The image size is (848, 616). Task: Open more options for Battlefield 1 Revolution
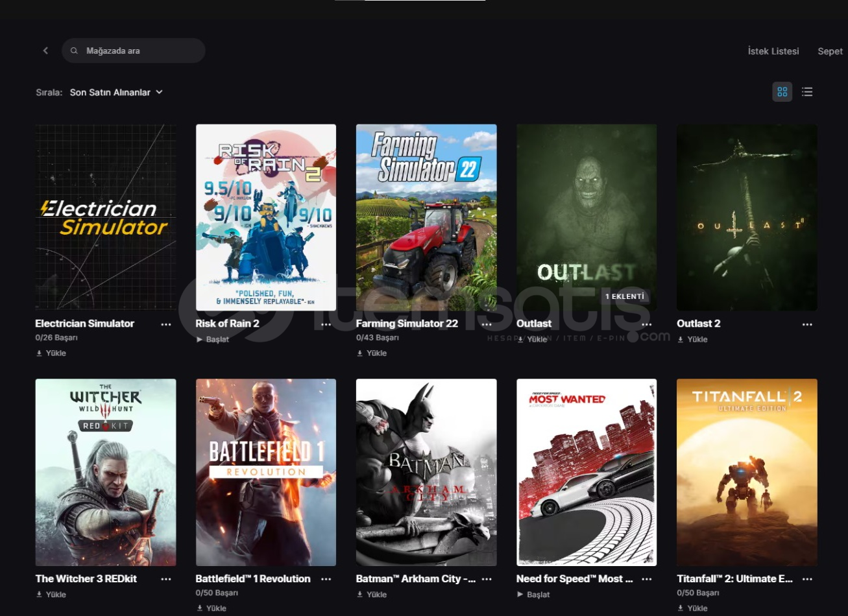tap(326, 579)
